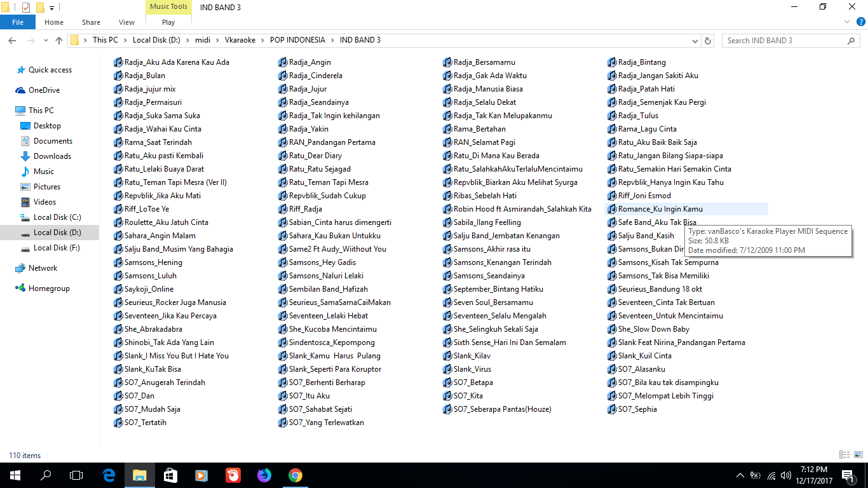868x488 pixels.
Task: Click Vkaraoke in breadcrumb path
Action: click(240, 40)
